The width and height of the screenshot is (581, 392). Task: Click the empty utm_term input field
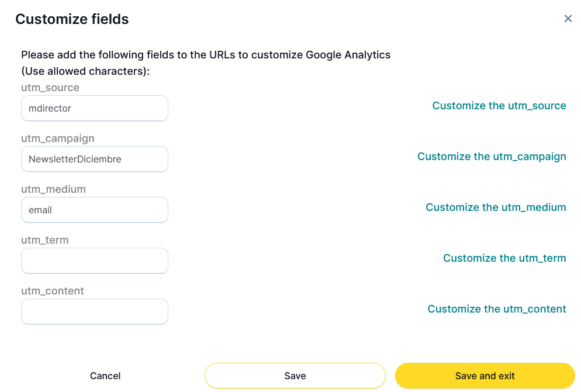94,261
